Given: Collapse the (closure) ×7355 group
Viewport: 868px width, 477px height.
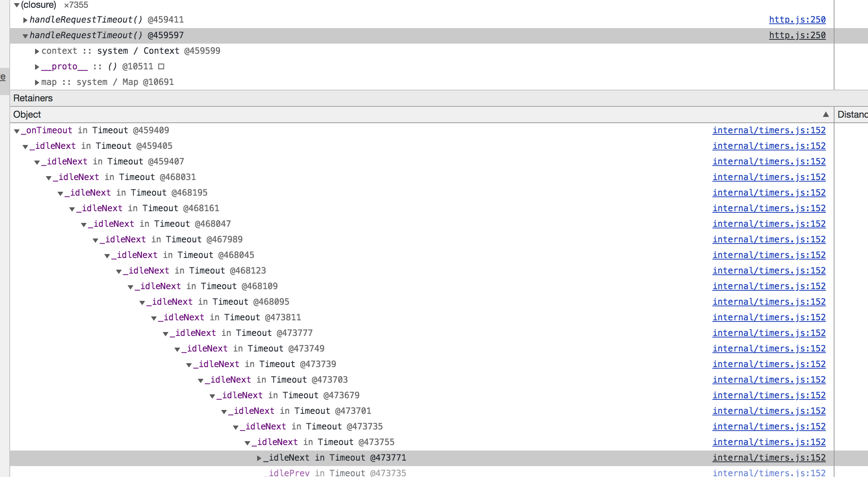Looking at the screenshot, I should (x=16, y=5).
